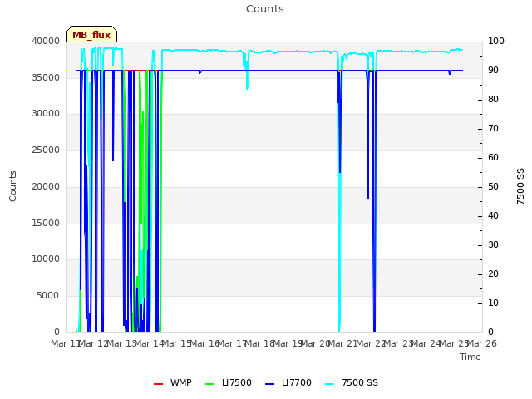Screen dimensions: 532x399
Task: Select the LI7500 legend entry
Action: [229, 382]
